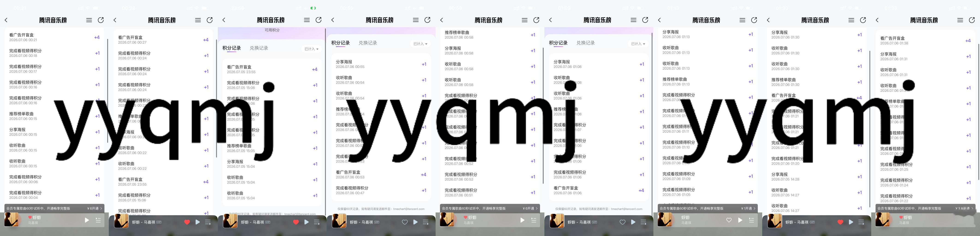Open hamburger menu in screenshot topped by 00:58 推荐榜单歌曲
This screenshot has width=980, height=236.
pyautogui.click(x=524, y=20)
